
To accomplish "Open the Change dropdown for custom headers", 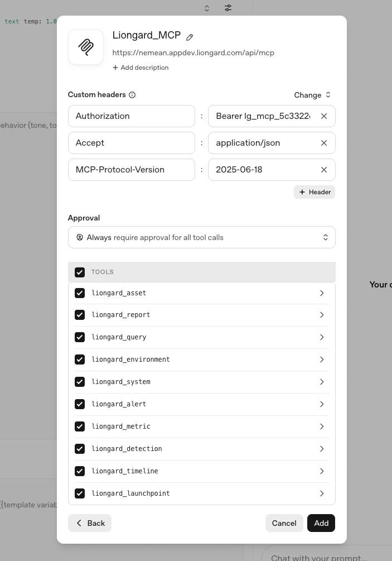I will tap(312, 95).
